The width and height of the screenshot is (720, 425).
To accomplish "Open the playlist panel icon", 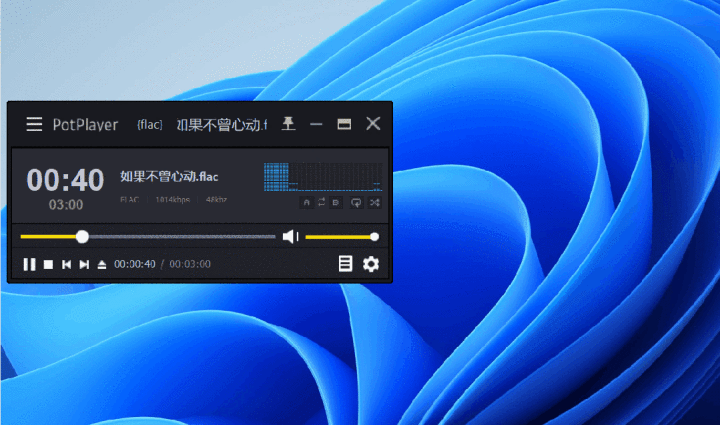I will click(x=345, y=264).
